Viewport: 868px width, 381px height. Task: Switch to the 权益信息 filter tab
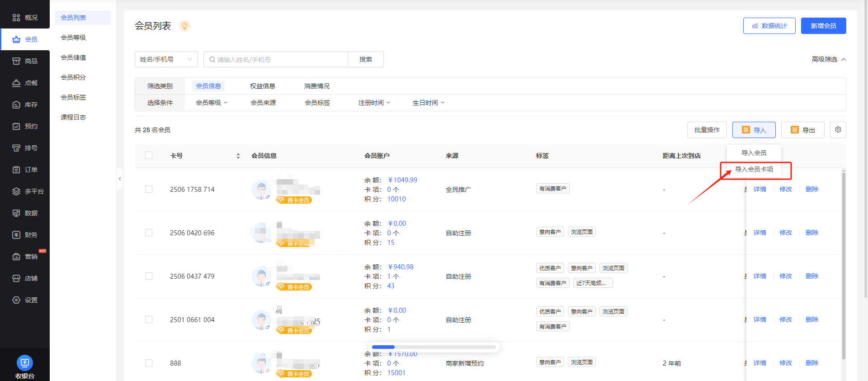coord(262,86)
